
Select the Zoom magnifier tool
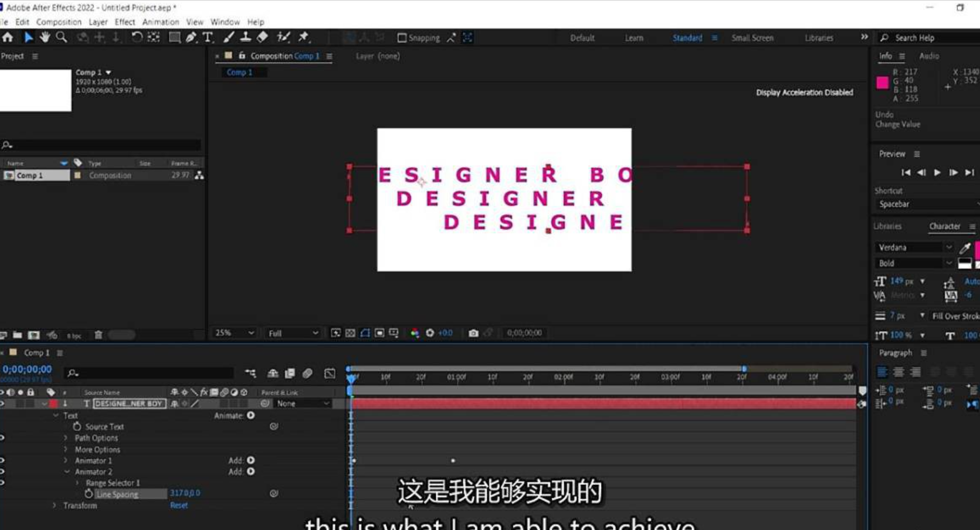62,38
